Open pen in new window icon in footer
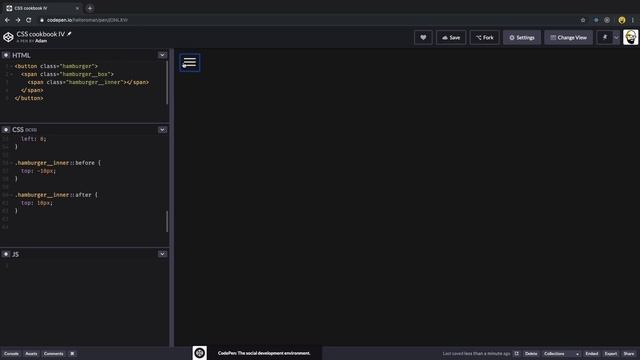Screen dimensions: 640x360 (x=516, y=354)
